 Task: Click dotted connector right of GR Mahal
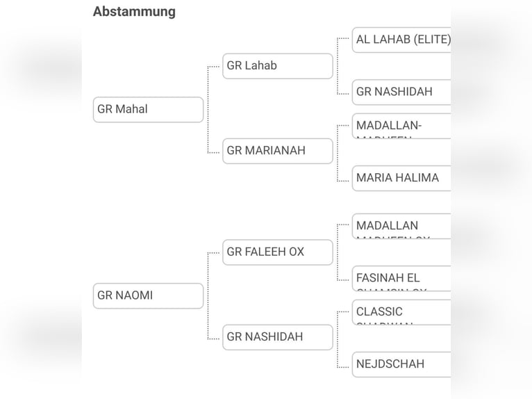click(208, 109)
